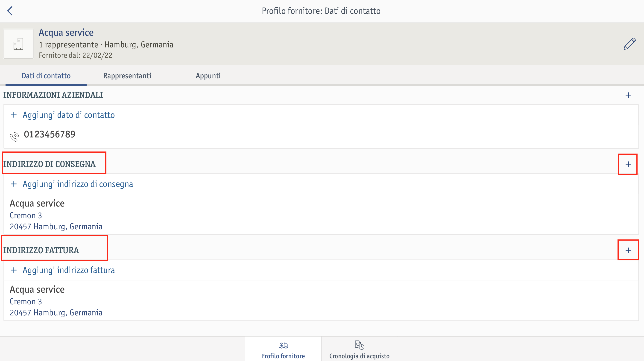Image resolution: width=644 pixels, height=361 pixels.
Task: Open Cronologia di acquisto bottom tab
Action: (x=360, y=349)
